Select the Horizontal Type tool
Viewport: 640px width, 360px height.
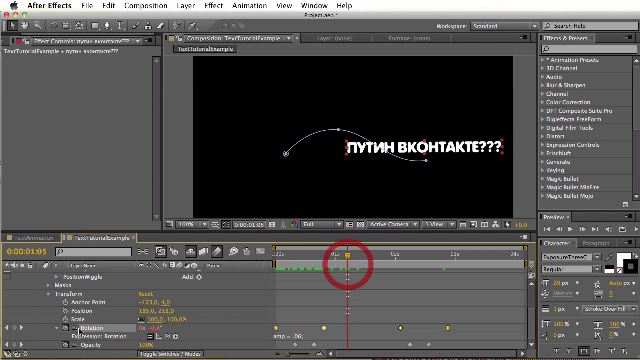120,26
